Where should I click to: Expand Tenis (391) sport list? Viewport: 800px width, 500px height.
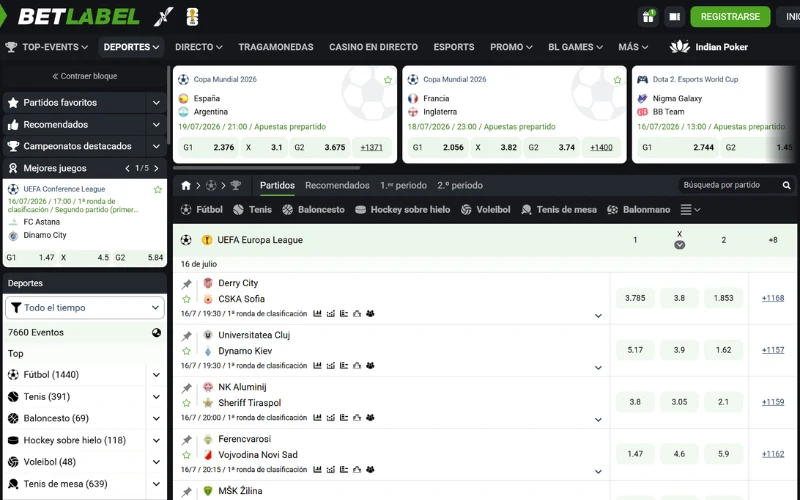pyautogui.click(x=156, y=397)
